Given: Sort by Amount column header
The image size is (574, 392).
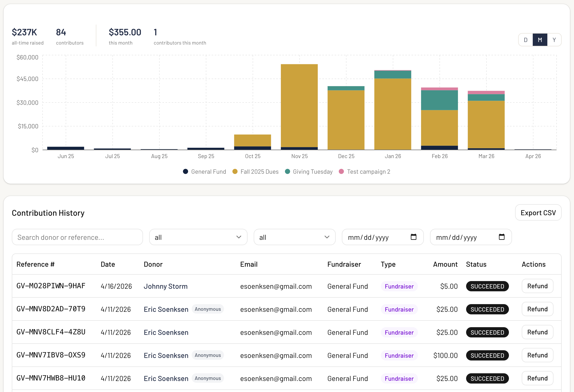Looking at the screenshot, I should (x=445, y=264).
